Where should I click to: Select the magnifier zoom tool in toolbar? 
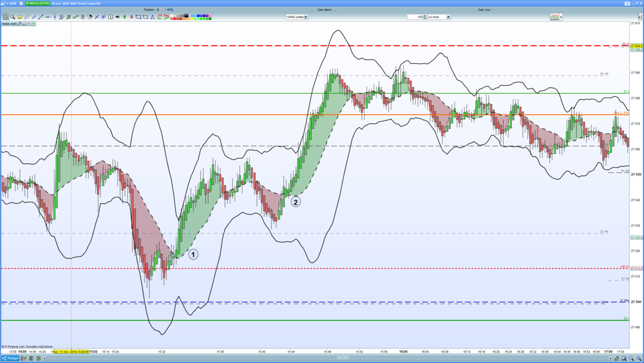[x=13, y=17]
